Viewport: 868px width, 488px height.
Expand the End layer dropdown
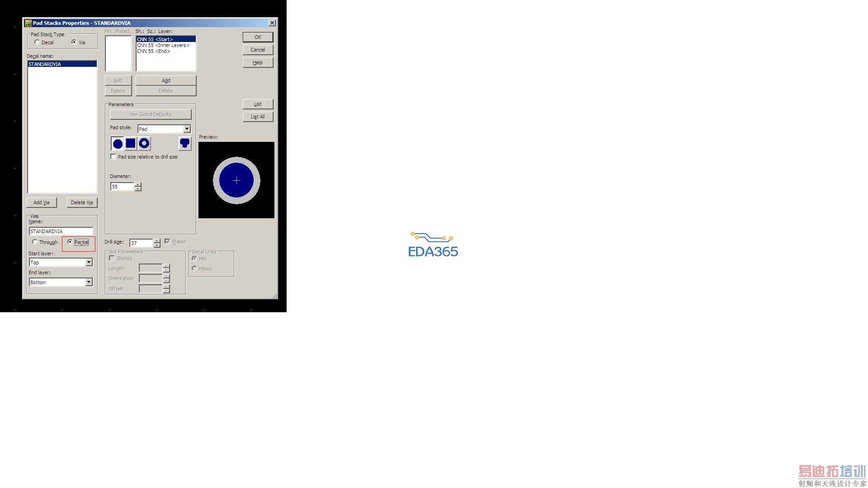coord(89,282)
